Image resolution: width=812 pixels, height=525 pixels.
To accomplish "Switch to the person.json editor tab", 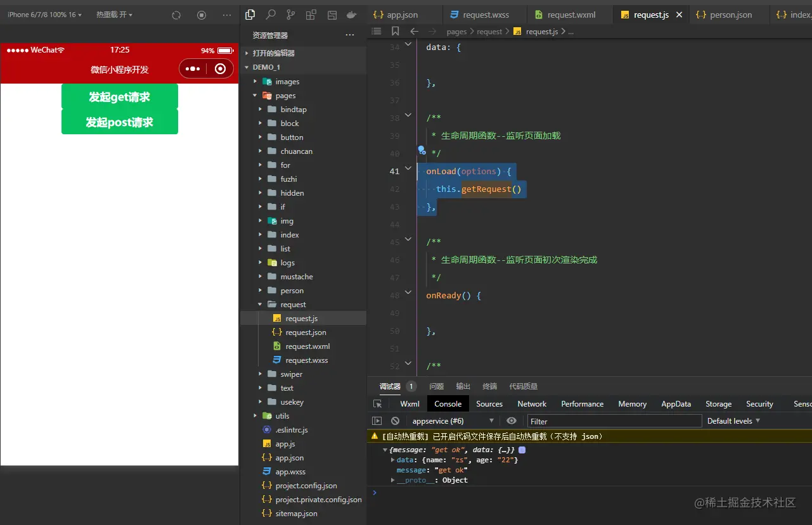I will click(729, 15).
